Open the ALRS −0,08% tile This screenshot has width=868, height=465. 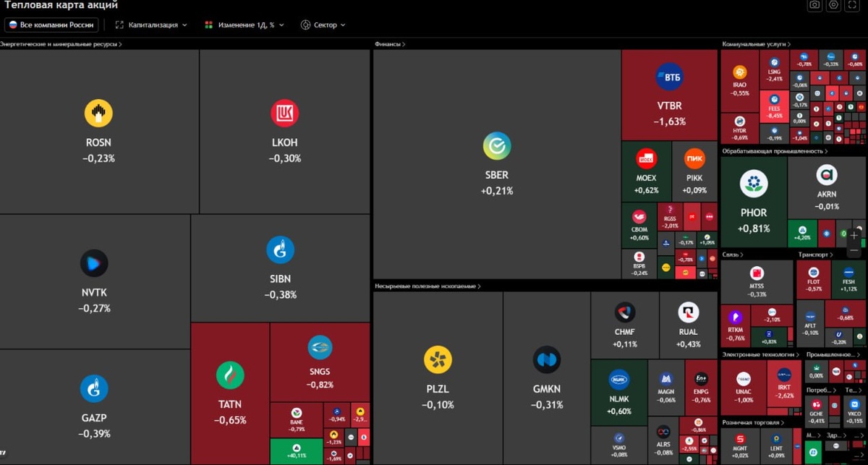click(x=663, y=440)
